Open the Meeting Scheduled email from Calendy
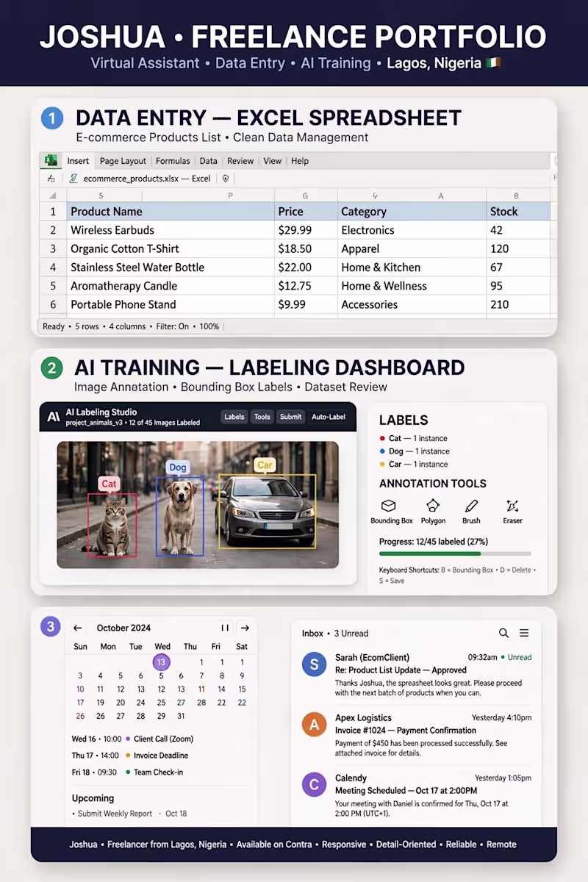This screenshot has width=588, height=882. point(418,795)
